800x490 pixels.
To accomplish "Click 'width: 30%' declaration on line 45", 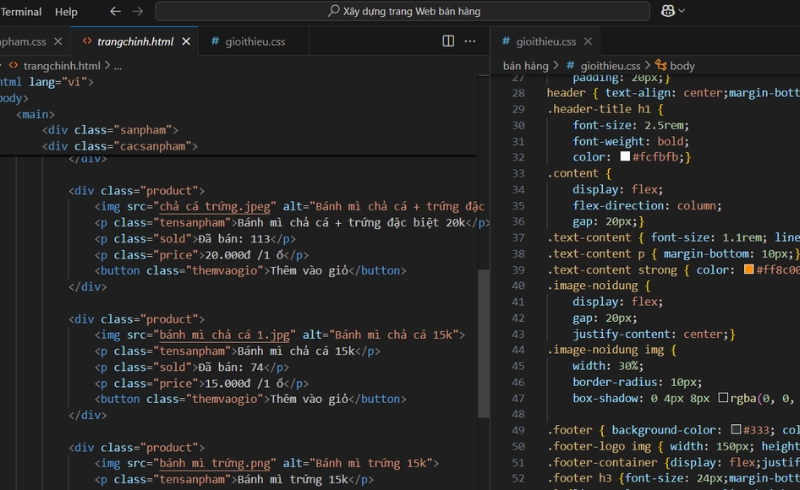I will [608, 365].
